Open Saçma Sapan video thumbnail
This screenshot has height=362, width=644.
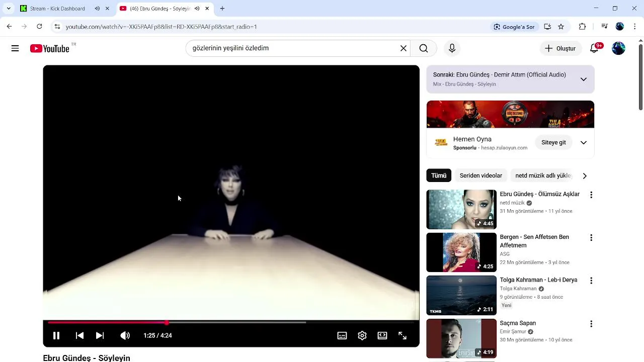[x=461, y=338]
